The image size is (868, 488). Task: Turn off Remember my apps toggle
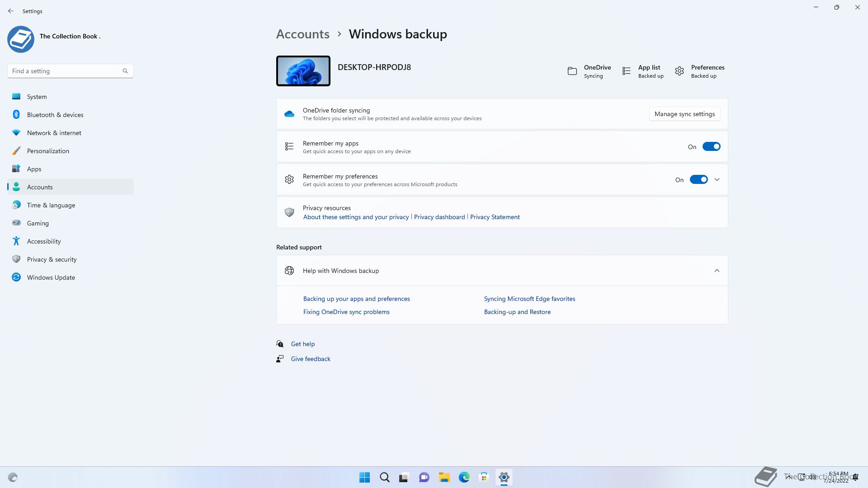coord(712,147)
